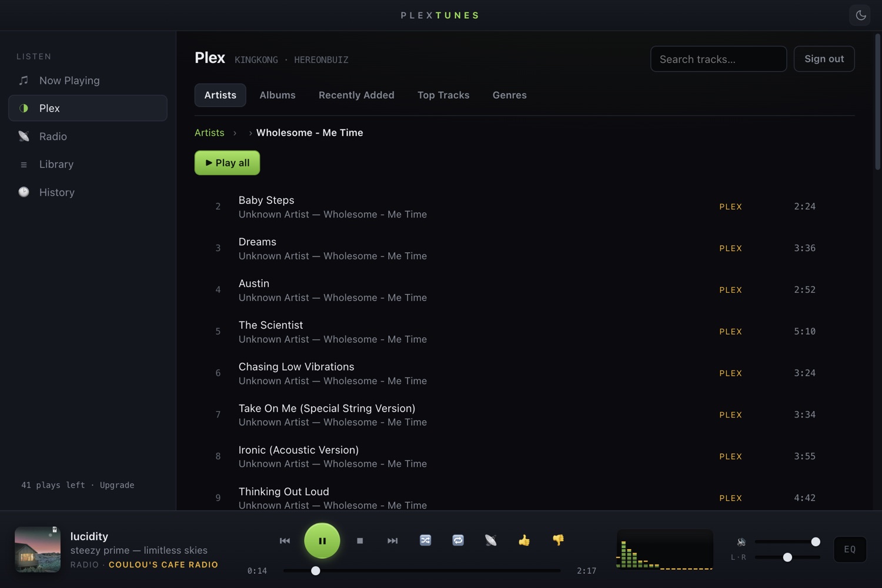Open History in the sidebar
The height and width of the screenshot is (588, 882).
[88, 192]
